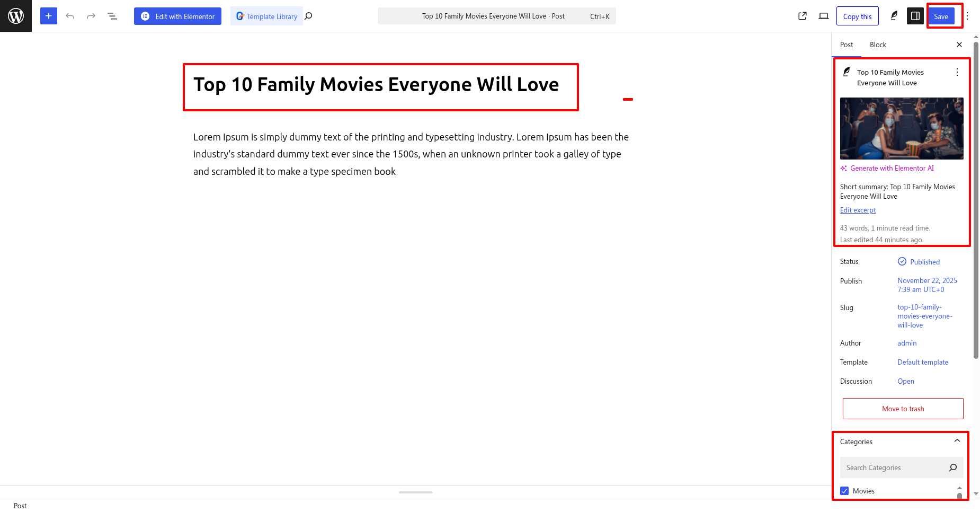Image resolution: width=980 pixels, height=512 pixels.
Task: Switch to the Block tab
Action: coord(878,45)
